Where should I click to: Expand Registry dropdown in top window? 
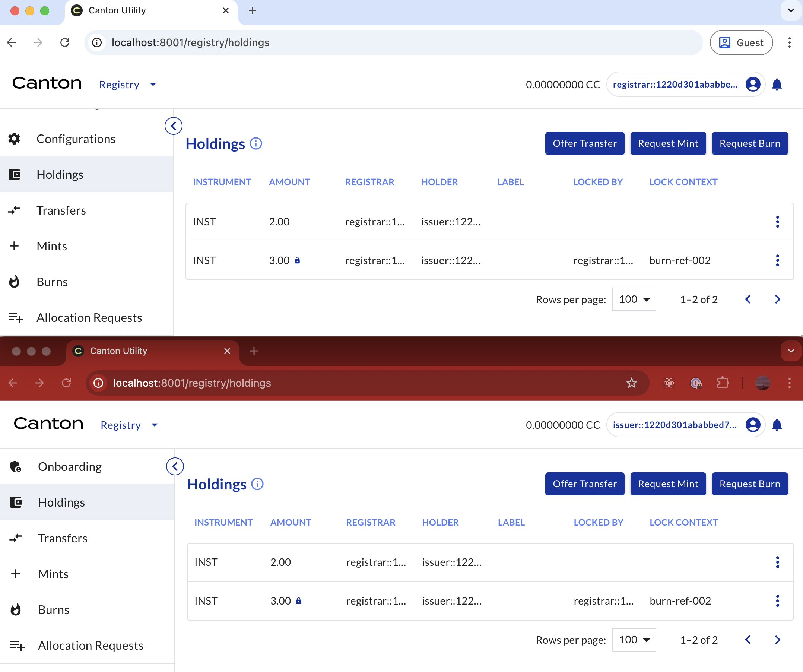[x=127, y=85]
